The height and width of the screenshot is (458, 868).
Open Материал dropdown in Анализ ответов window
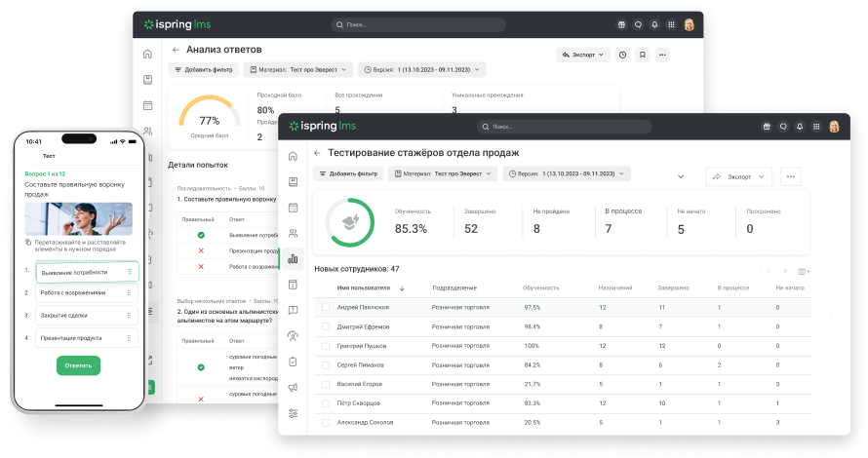click(297, 70)
